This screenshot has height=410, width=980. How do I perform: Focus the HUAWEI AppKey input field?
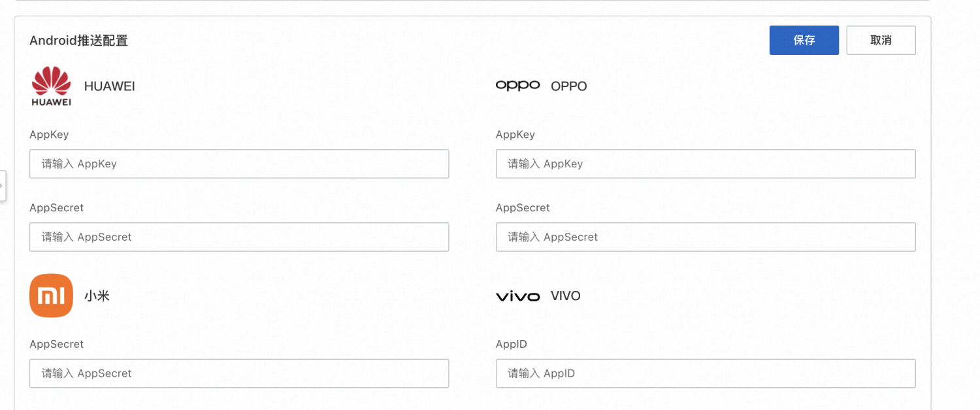pyautogui.click(x=239, y=163)
